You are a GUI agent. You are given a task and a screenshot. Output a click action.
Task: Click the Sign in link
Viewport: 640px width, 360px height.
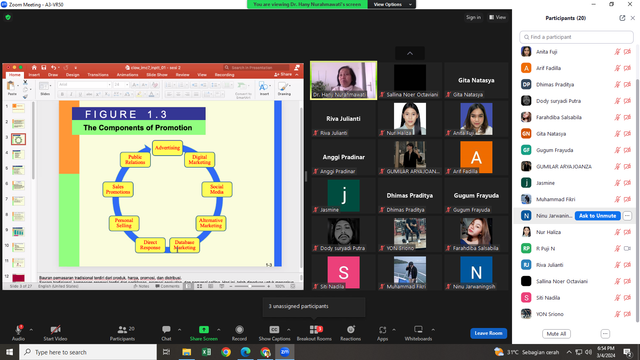[x=473, y=18]
